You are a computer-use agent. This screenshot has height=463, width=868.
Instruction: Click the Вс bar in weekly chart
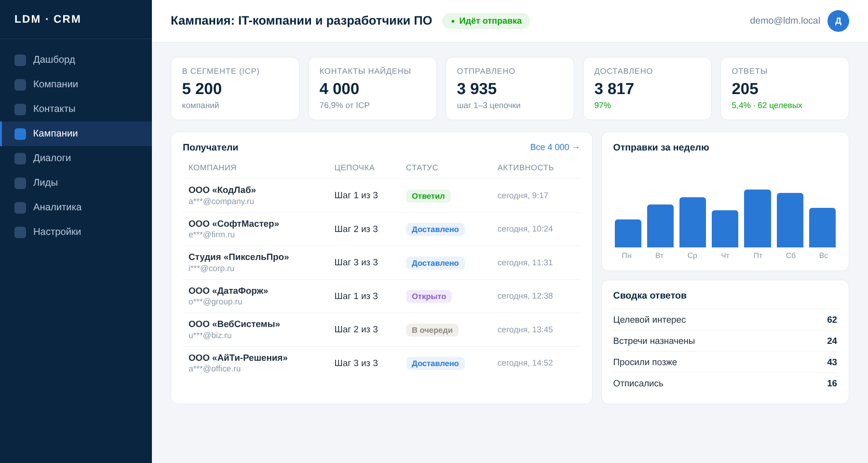tap(822, 228)
